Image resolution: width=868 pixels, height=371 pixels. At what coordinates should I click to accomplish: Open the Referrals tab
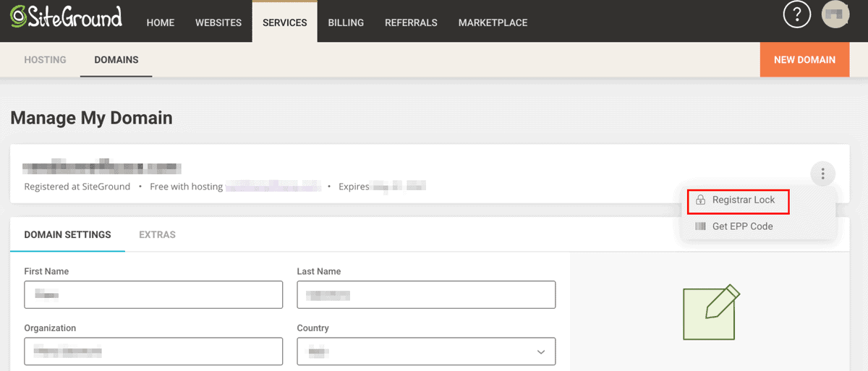click(x=411, y=22)
